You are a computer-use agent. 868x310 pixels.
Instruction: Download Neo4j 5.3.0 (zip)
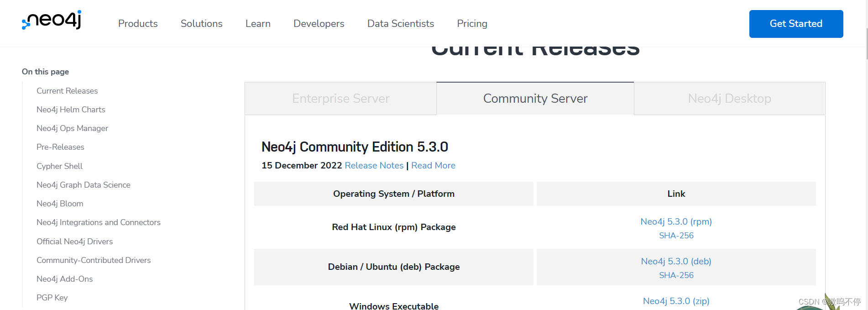(x=676, y=301)
